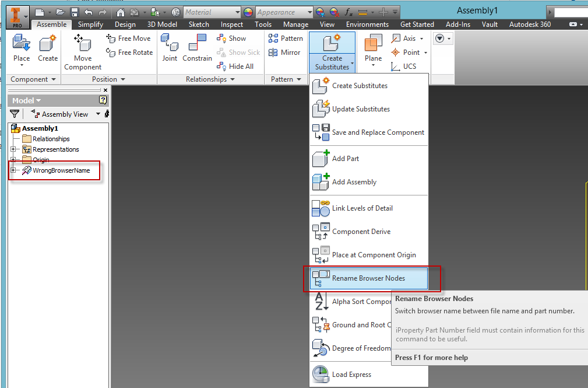This screenshot has width=588, height=388.
Task: Open the Pattern component tool
Action: [286, 38]
